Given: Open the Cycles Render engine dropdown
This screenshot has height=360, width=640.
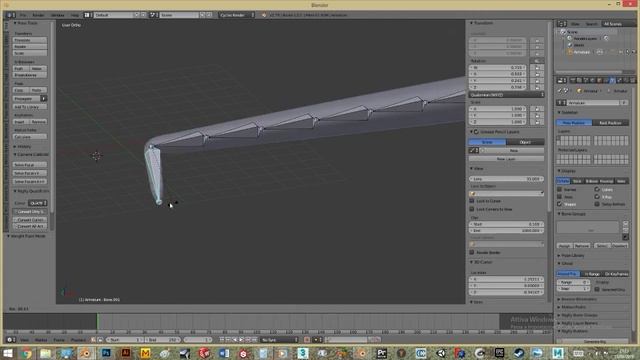Looking at the screenshot, I should coord(237,15).
